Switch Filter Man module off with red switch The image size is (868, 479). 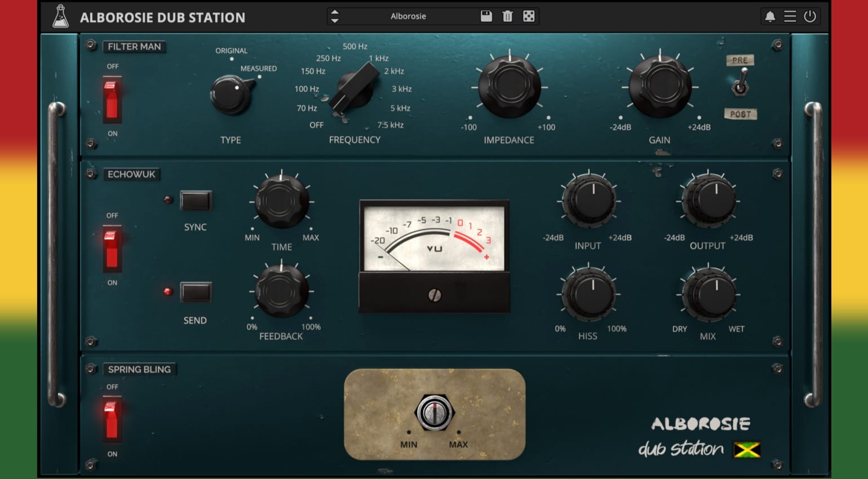click(112, 100)
